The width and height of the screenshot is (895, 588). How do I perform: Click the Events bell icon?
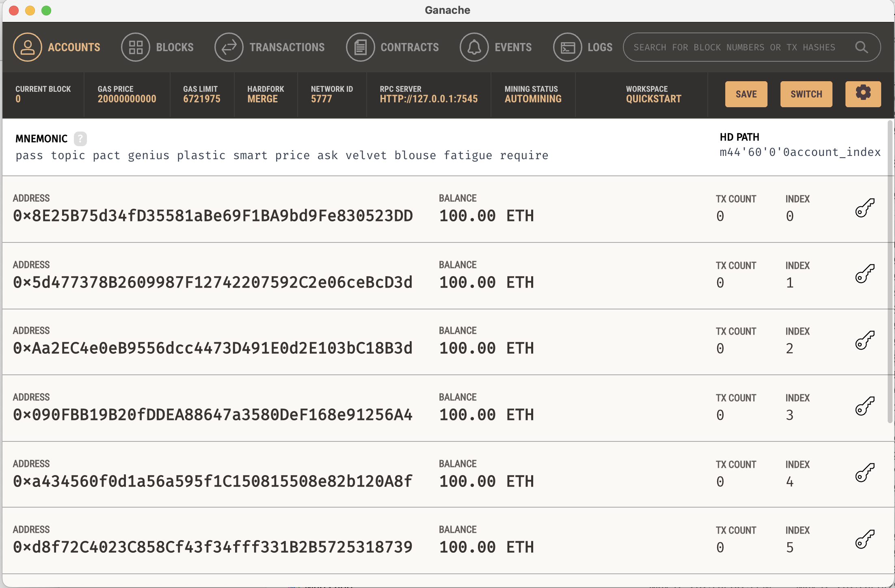click(x=474, y=48)
